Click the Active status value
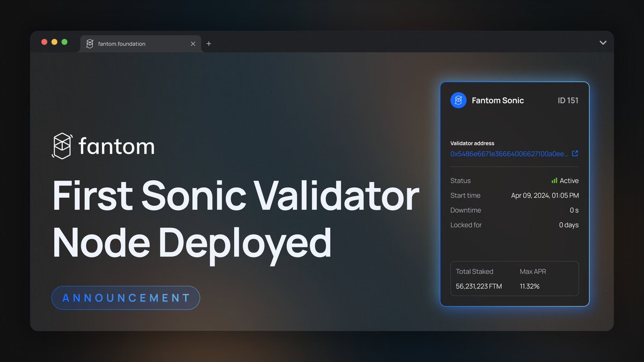Viewport: 644px width, 362px height. (x=569, y=181)
